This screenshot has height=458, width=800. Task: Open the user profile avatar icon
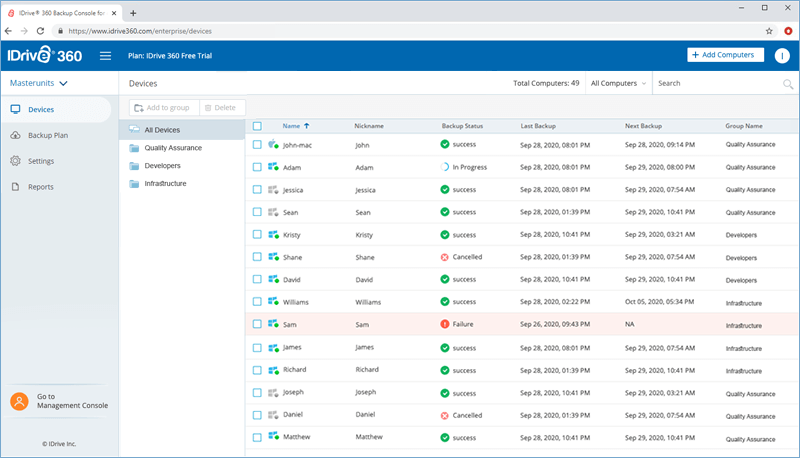click(782, 56)
